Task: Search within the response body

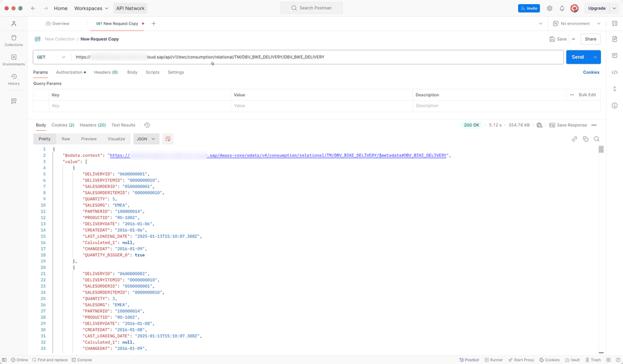Action: pyautogui.click(x=596, y=139)
